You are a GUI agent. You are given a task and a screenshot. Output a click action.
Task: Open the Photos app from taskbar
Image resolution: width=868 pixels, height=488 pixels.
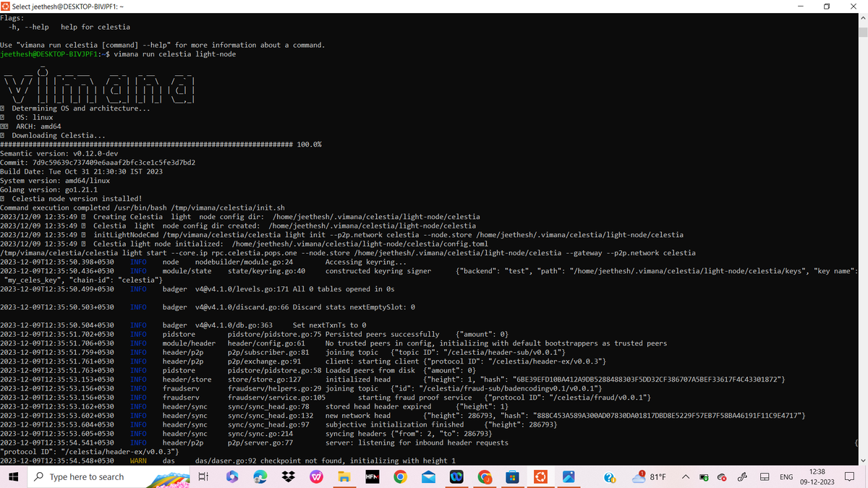click(569, 477)
